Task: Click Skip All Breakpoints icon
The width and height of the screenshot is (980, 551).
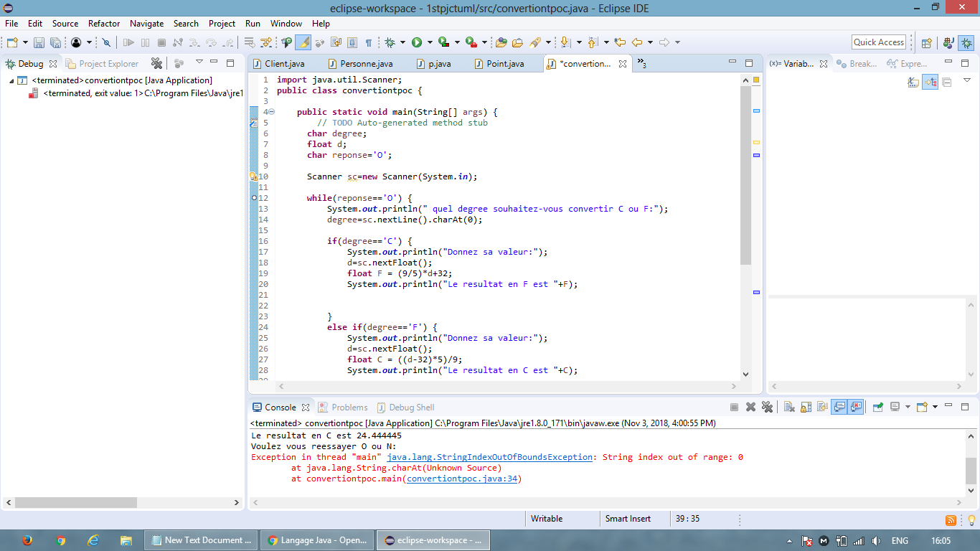Action: coord(107,43)
